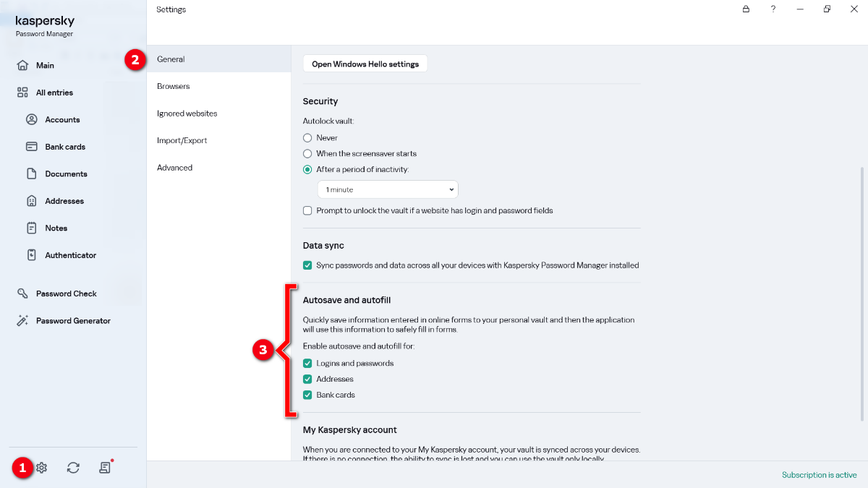The image size is (868, 488).
Task: Disable Bank cards autosave checkbox
Action: [x=307, y=395]
